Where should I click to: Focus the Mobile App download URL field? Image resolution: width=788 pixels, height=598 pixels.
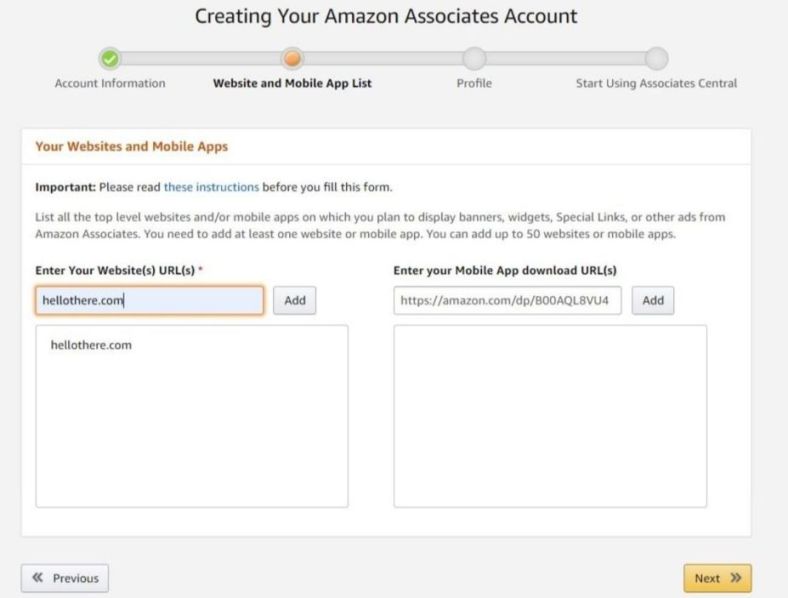[x=507, y=301]
